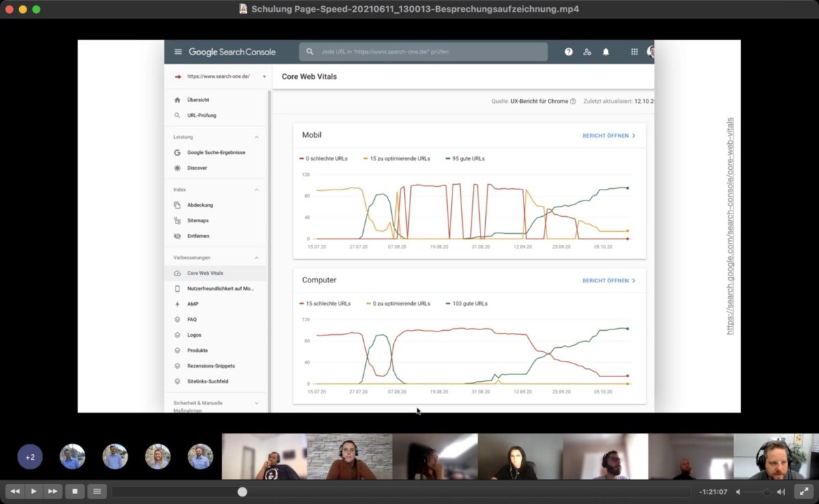Image resolution: width=819 pixels, height=504 pixels.
Task: Collapse the Leistung section
Action: point(257,137)
